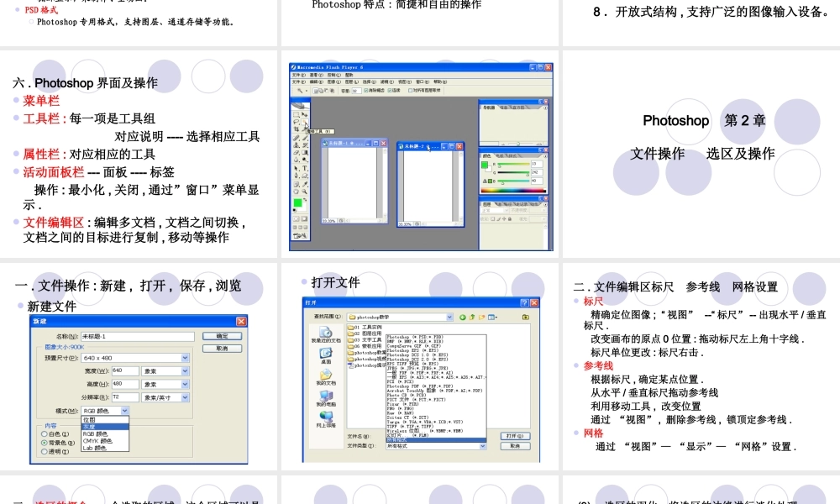
Task: Open 我最近的文档 in the places bar
Action: (x=326, y=335)
